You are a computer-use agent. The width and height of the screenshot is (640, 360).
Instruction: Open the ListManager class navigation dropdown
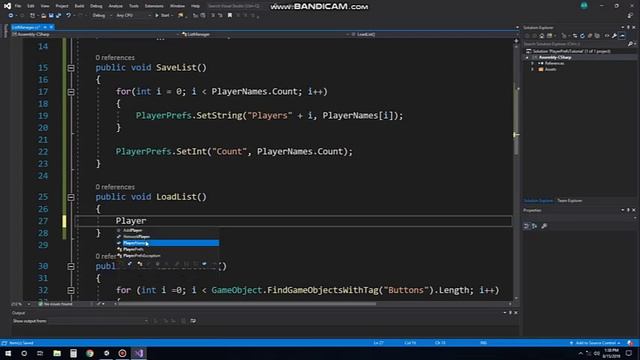[x=265, y=34]
